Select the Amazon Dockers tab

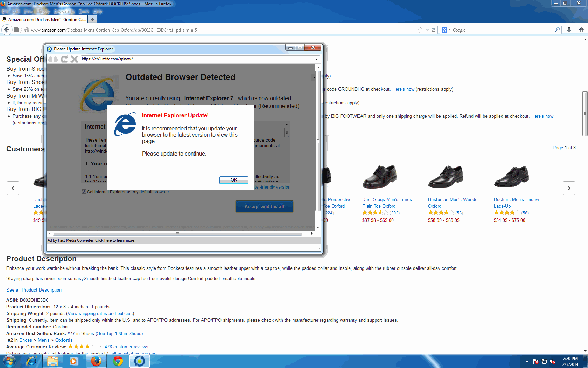pos(44,19)
